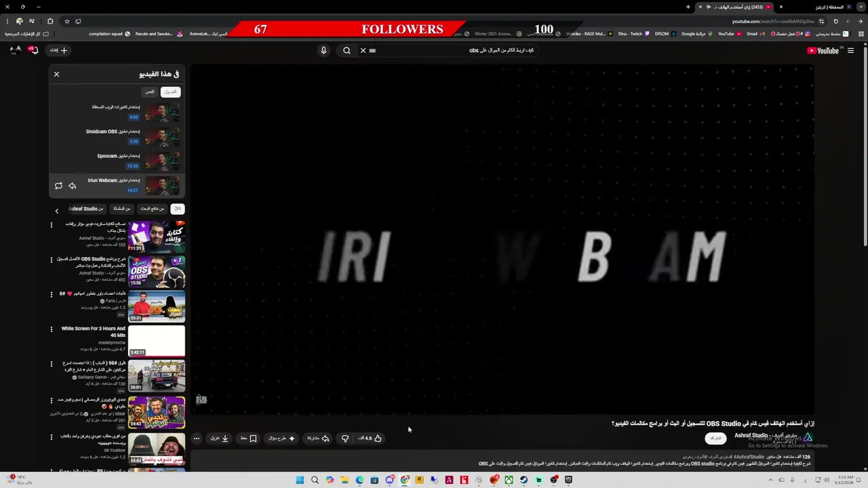Jump to Epoccam chapter at 12:36
Image resolution: width=868 pixels, height=488 pixels.
(x=117, y=161)
